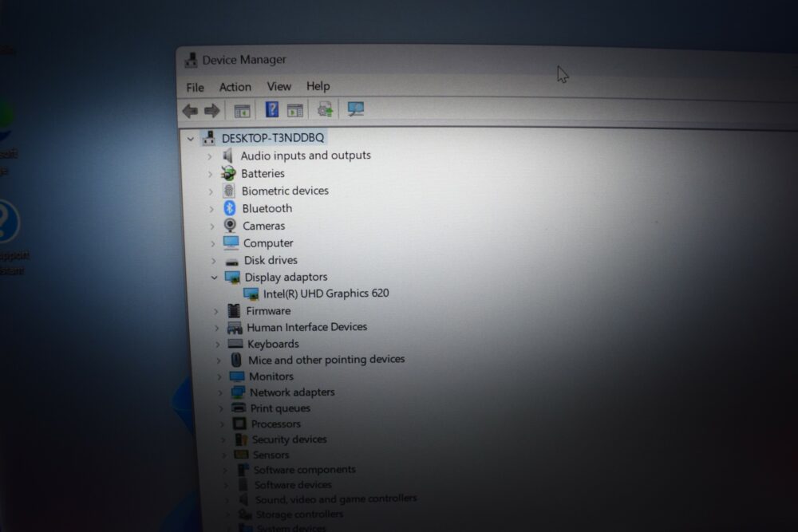Expand the Biometric devices chevron
Image resolution: width=798 pixels, height=532 pixels.
[211, 191]
